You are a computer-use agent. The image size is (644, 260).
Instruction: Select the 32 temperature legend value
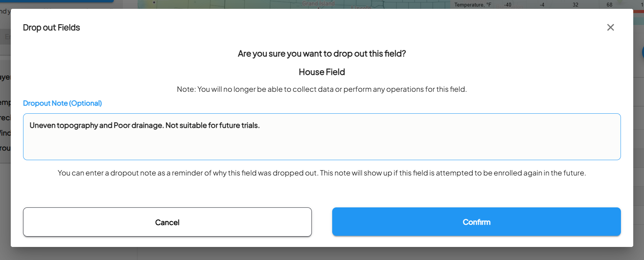pyautogui.click(x=575, y=5)
